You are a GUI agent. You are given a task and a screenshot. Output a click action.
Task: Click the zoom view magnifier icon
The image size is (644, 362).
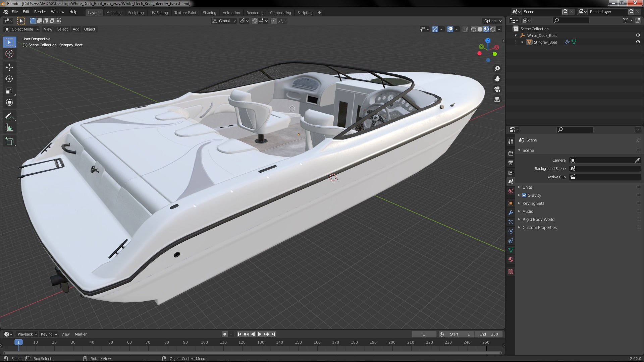[497, 68]
